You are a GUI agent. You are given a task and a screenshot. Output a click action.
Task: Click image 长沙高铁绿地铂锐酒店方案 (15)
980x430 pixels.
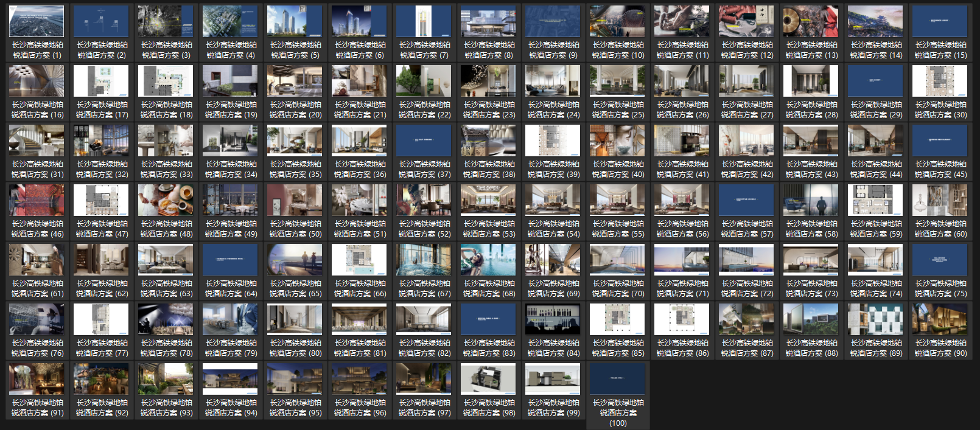pyautogui.click(x=940, y=22)
